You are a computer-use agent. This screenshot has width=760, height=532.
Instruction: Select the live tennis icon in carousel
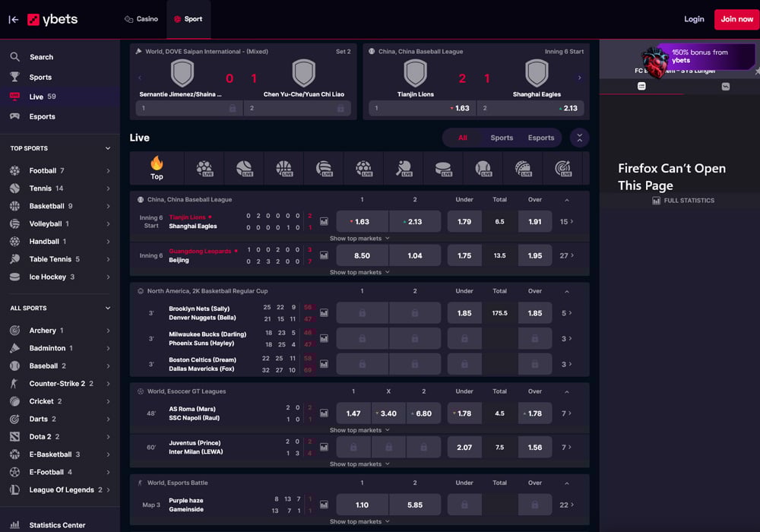click(x=244, y=168)
